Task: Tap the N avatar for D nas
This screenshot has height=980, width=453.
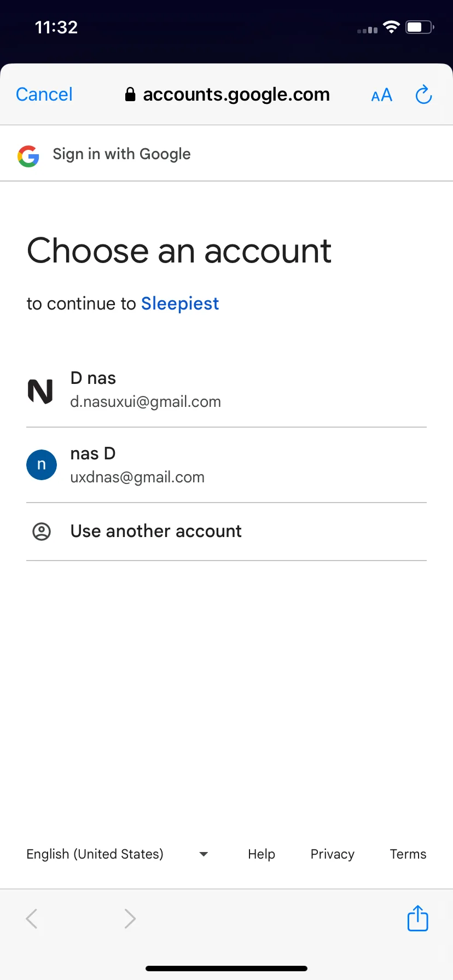Action: tap(40, 391)
